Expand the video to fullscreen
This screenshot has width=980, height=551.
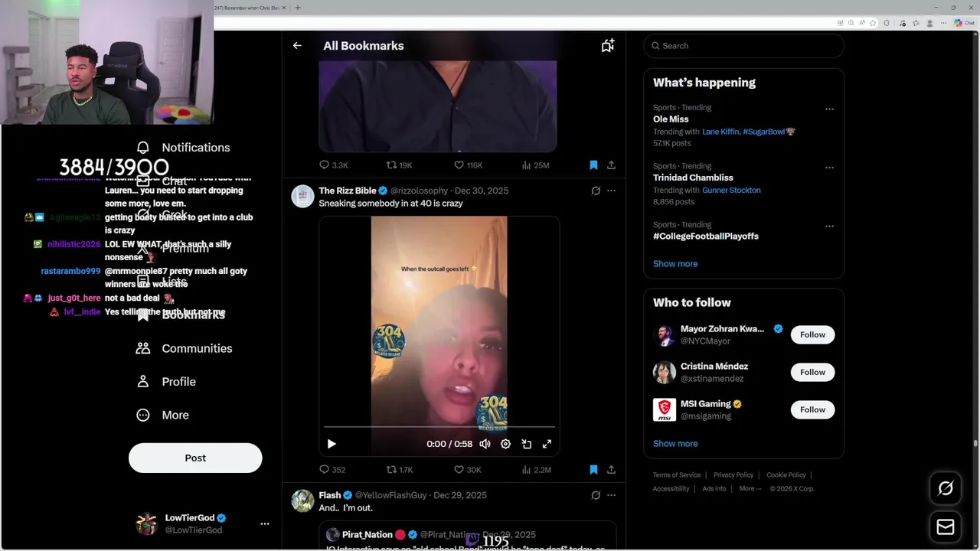547,444
